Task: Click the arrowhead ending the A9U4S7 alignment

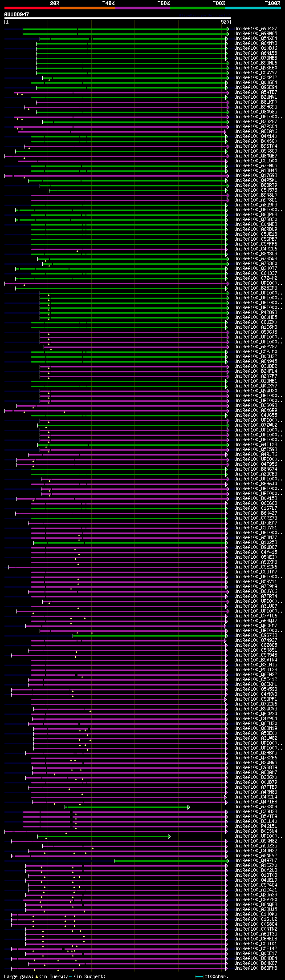Action: click(x=228, y=28)
